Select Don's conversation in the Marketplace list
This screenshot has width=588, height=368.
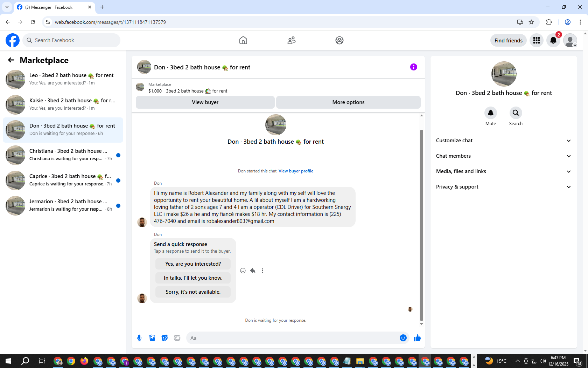point(63,130)
